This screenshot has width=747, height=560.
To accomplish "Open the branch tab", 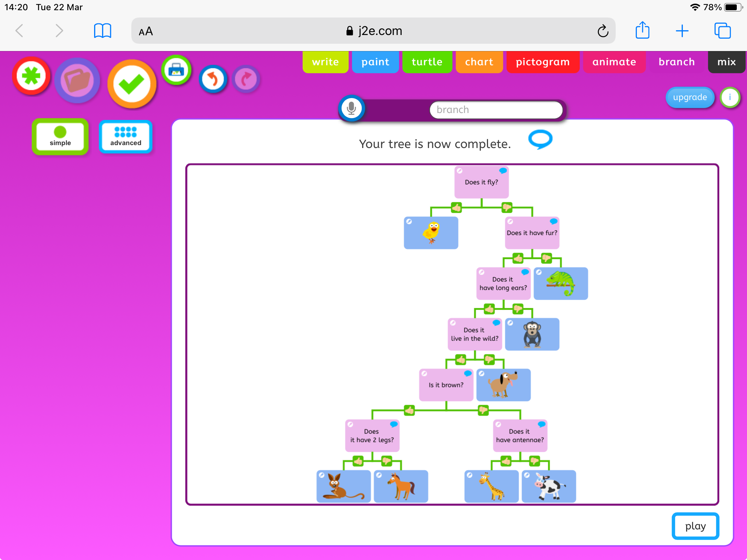I will (x=677, y=62).
